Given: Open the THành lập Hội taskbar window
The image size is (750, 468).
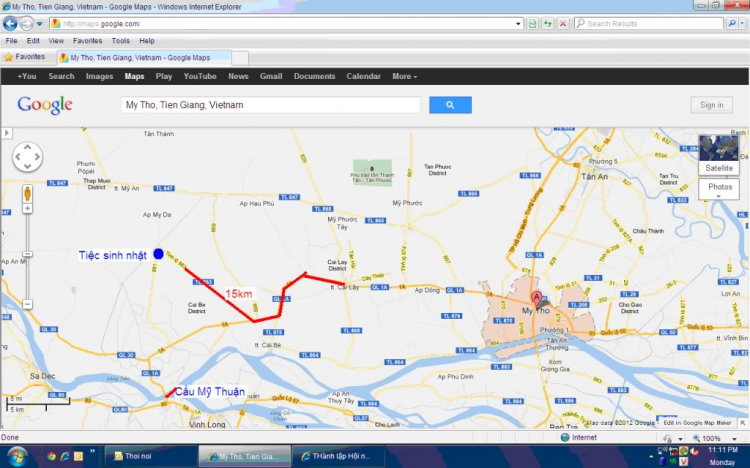Looking at the screenshot, I should [x=338, y=456].
